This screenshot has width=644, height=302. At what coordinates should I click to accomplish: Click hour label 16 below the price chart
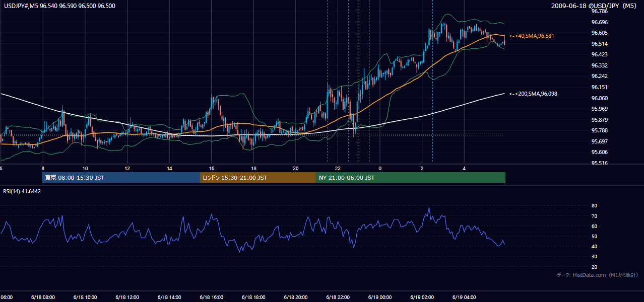pos(212,168)
